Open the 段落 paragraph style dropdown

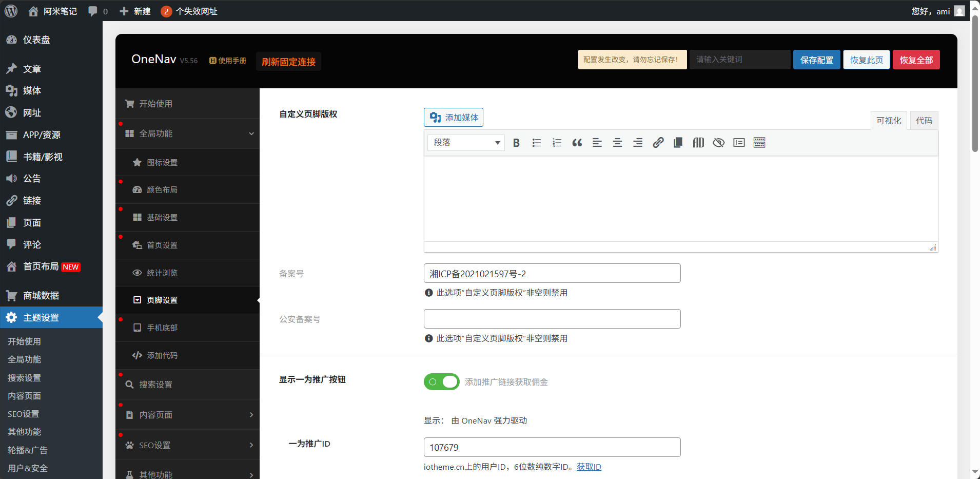click(465, 142)
